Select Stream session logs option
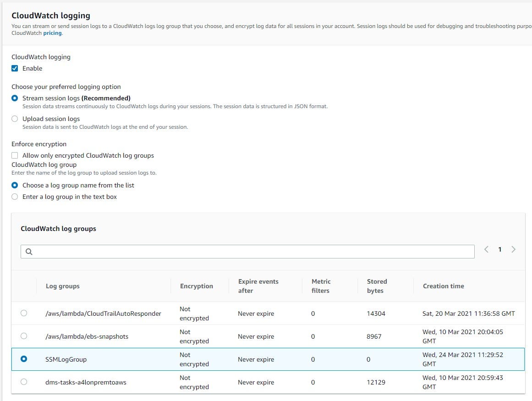The image size is (532, 401). (x=15, y=98)
